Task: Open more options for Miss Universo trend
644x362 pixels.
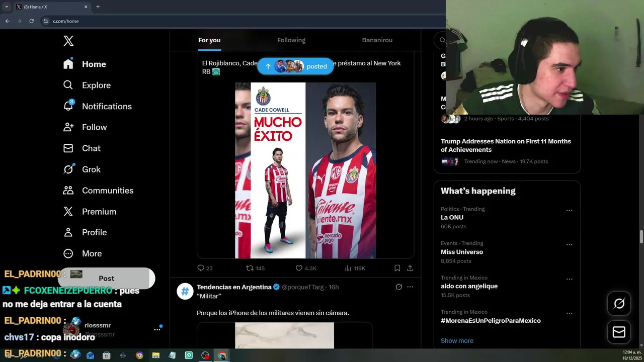Action: (x=570, y=245)
